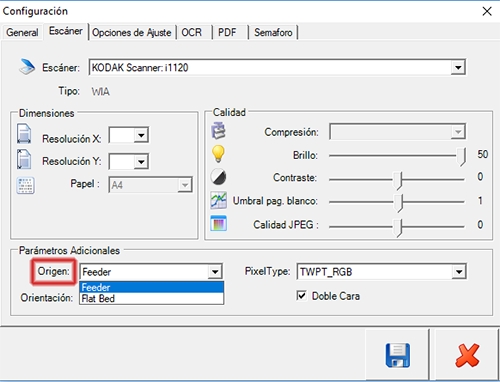500x382 pixels.
Task: Select Feeder in the Origen list
Action: (x=151, y=287)
